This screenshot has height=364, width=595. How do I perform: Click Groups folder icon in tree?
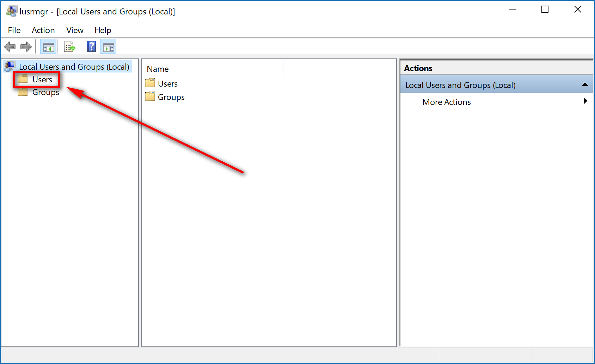click(23, 92)
